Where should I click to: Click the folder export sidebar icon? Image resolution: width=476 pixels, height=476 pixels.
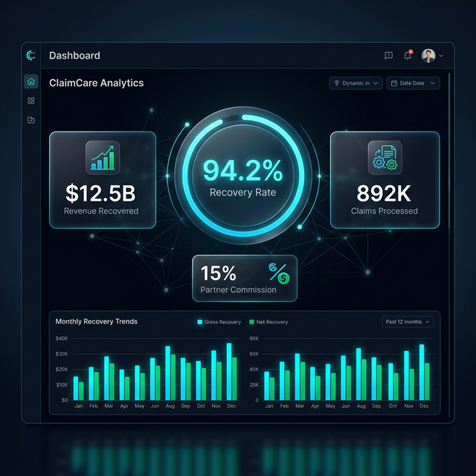pyautogui.click(x=30, y=120)
